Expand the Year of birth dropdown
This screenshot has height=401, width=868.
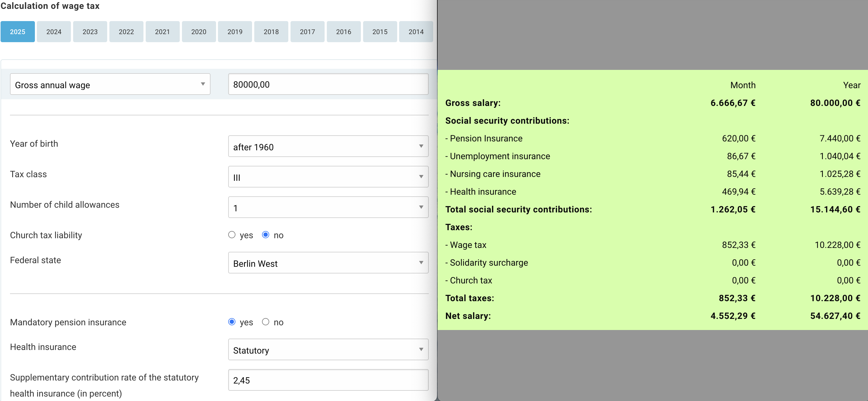click(328, 146)
